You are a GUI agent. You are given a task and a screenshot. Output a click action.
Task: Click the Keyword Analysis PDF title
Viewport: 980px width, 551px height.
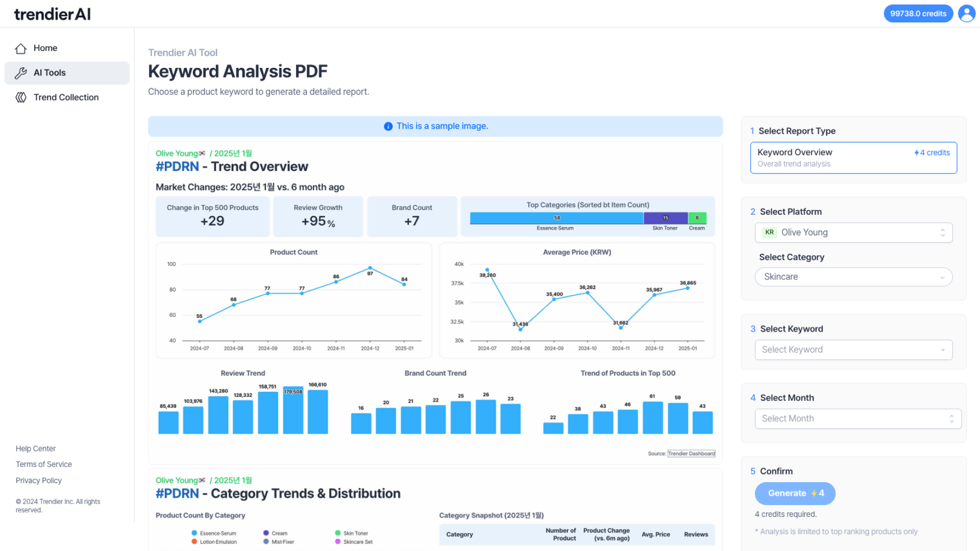coord(238,71)
